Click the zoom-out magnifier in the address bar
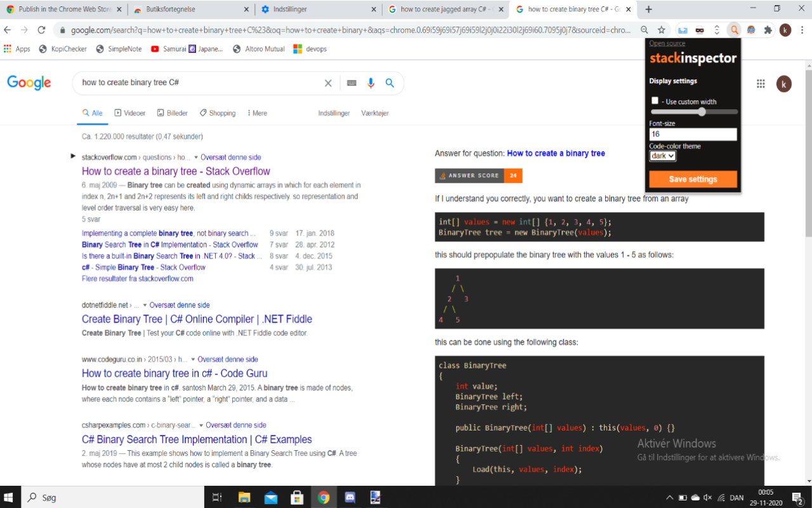The image size is (812, 508). click(x=645, y=30)
